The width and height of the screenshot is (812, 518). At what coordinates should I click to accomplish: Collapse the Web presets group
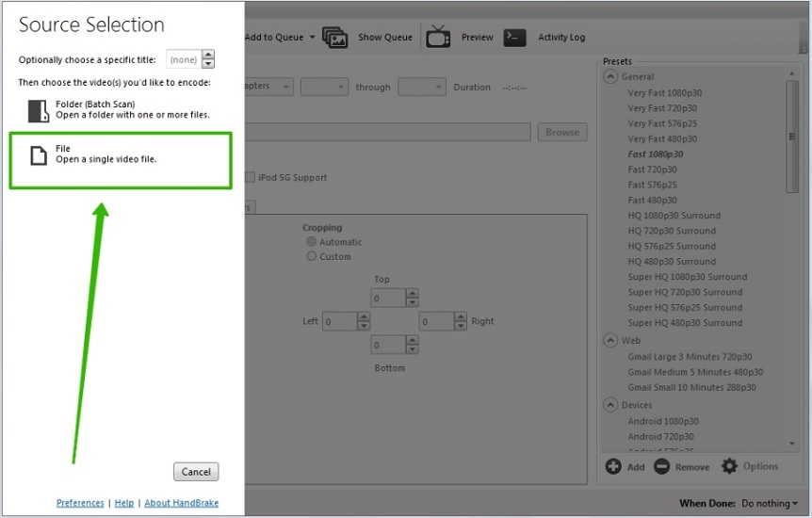610,341
